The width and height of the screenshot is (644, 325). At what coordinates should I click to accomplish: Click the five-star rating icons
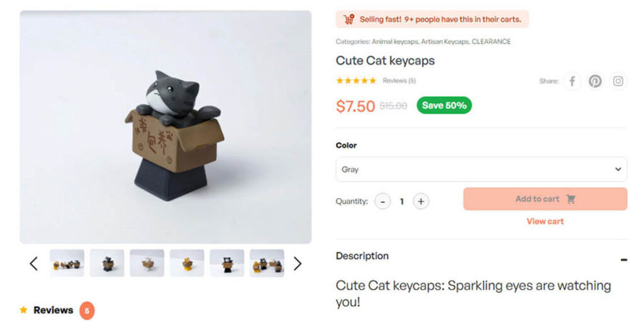coord(356,80)
